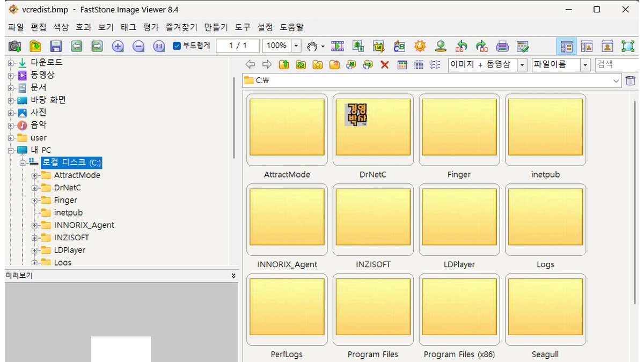
Task: Rotate the image left 90 degrees
Action: pos(461,46)
